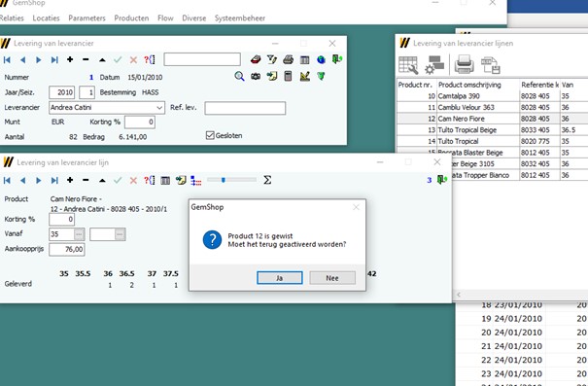Open the Diverse menu
This screenshot has width=588, height=386.
tap(193, 18)
